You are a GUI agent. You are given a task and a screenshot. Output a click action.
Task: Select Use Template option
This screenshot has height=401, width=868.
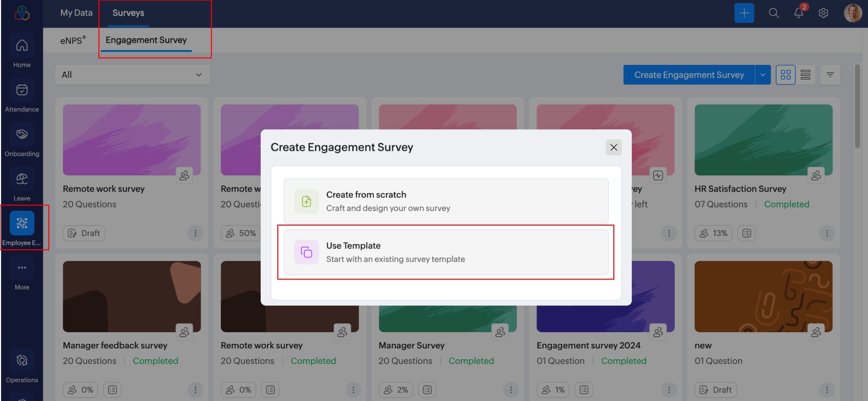click(x=446, y=252)
